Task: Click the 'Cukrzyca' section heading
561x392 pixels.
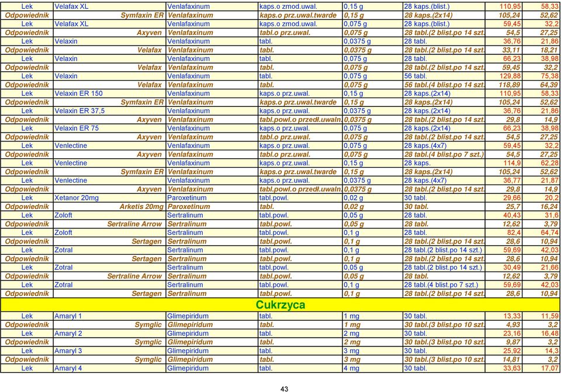Action: (280, 305)
